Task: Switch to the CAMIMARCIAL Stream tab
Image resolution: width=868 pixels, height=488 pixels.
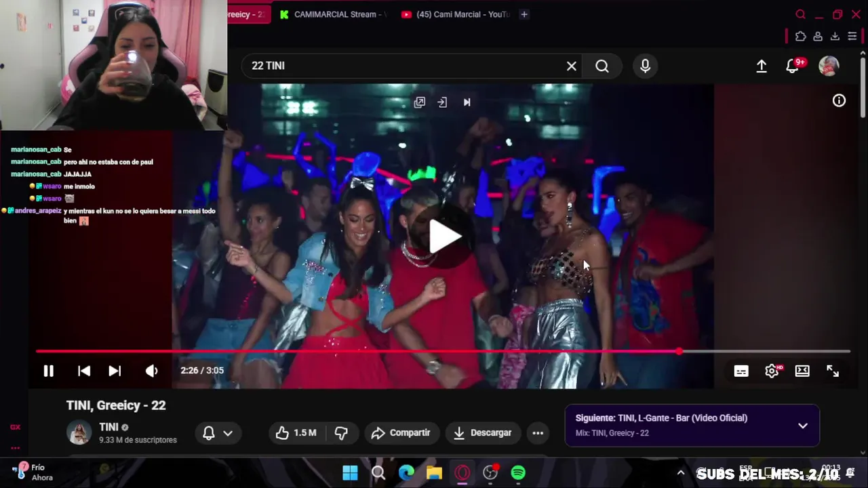Action: tap(332, 14)
